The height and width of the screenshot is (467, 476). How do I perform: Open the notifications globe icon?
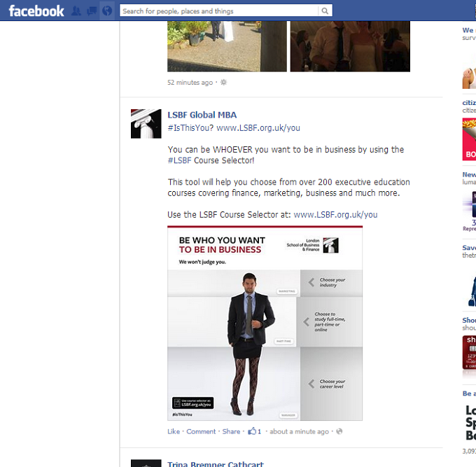(107, 11)
